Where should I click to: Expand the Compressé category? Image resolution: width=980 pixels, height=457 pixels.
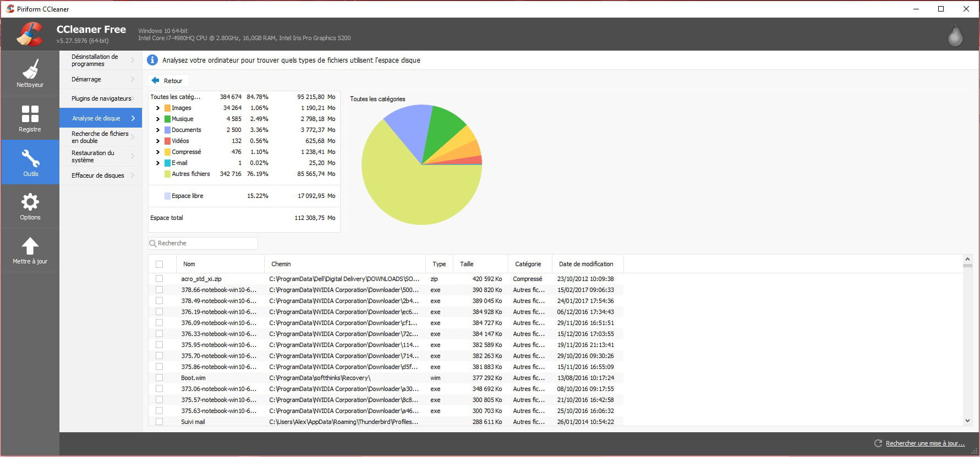[157, 152]
